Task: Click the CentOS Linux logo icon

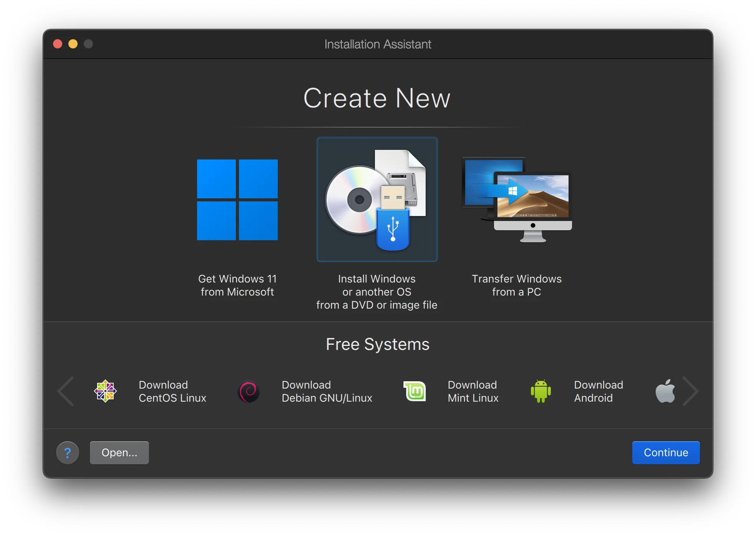Action: pyautogui.click(x=105, y=391)
